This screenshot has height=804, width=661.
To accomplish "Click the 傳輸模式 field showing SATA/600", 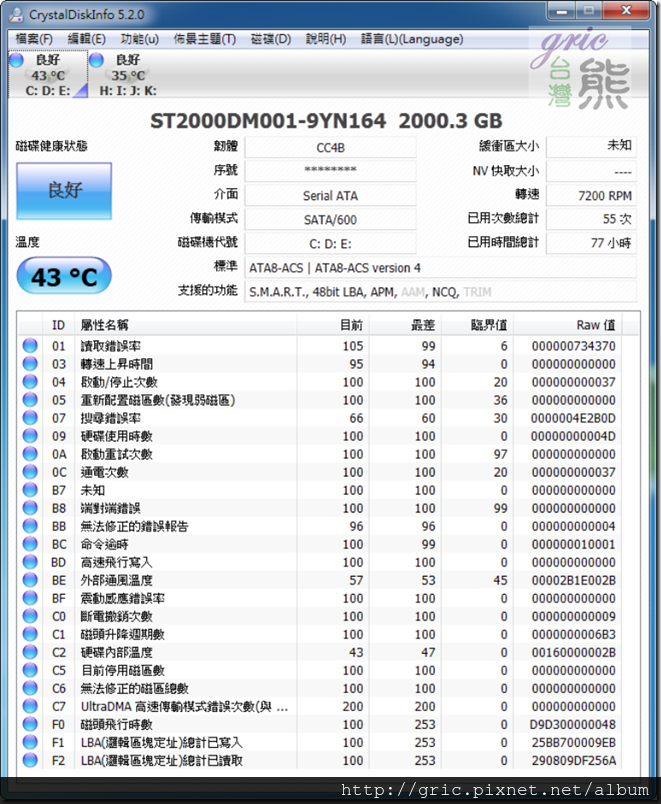I will tap(330, 219).
